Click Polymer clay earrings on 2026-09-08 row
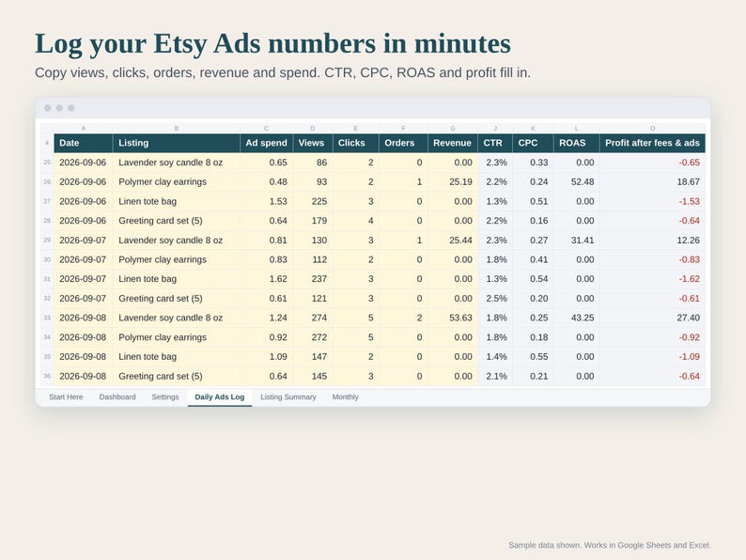The height and width of the screenshot is (560, 746). [x=176, y=337]
